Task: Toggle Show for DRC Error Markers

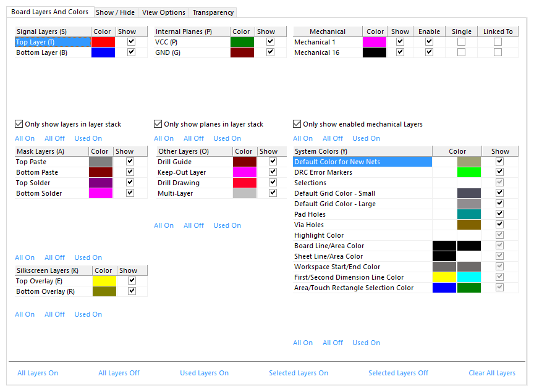Action: [x=499, y=172]
